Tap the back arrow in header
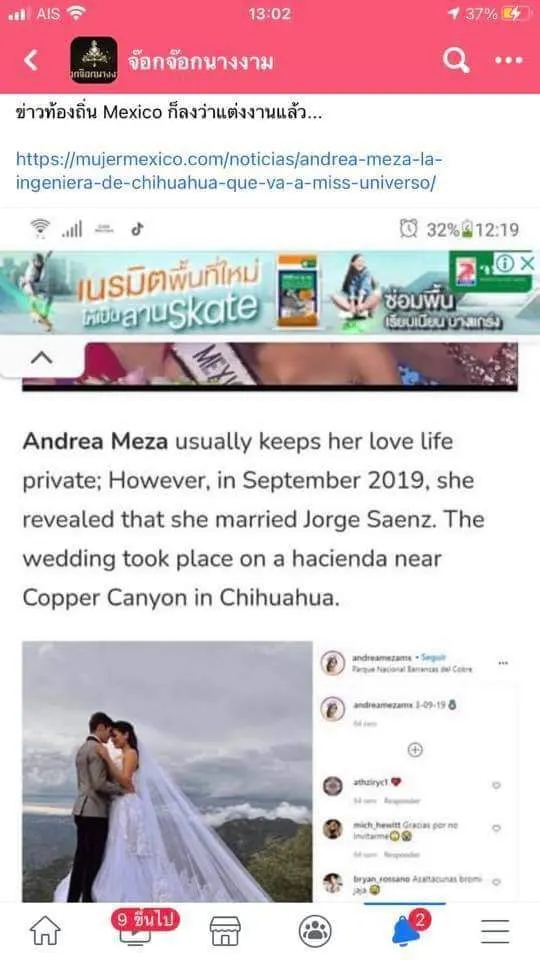 click(x=31, y=60)
